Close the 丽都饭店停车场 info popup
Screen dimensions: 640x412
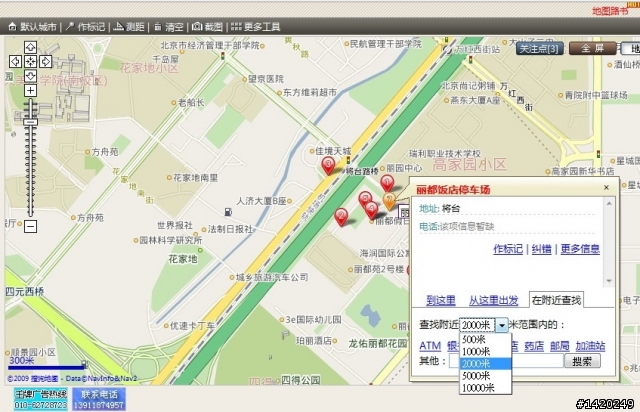606,187
